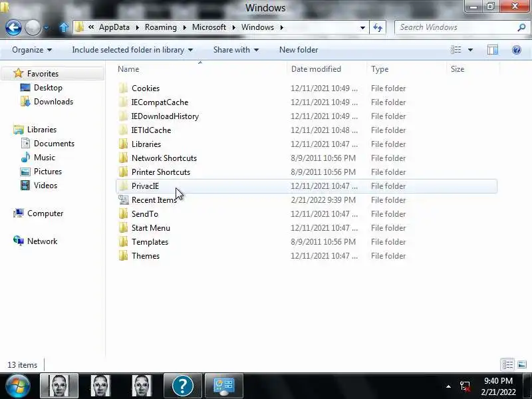Click the AppData breadcrumb
532x399 pixels.
[114, 27]
